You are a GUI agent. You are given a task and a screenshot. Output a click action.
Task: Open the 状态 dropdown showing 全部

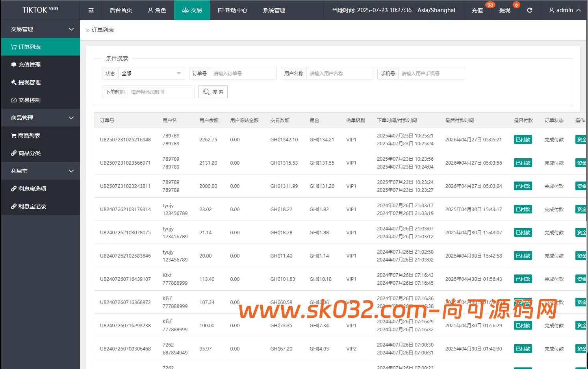click(152, 73)
